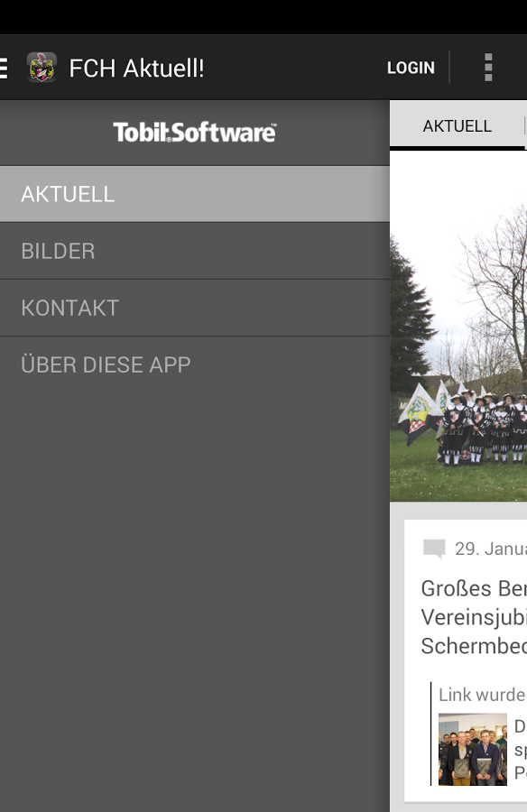This screenshot has width=527, height=812.
Task: Select AKTUELL in the navigation drawer
Action: pyautogui.click(x=195, y=194)
